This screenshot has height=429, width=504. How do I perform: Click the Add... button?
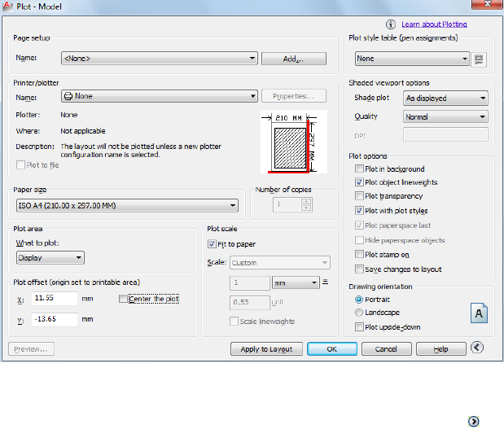(x=294, y=59)
